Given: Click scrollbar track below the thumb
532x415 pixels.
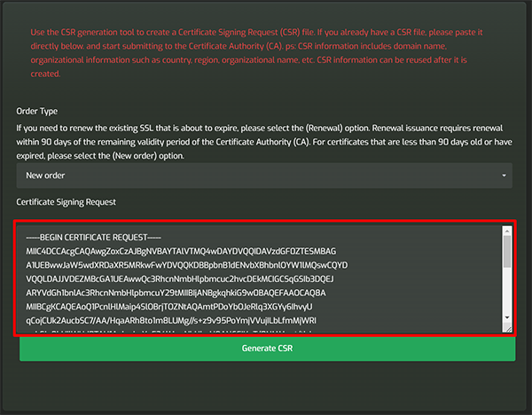Looking at the screenshot, I should (507, 290).
